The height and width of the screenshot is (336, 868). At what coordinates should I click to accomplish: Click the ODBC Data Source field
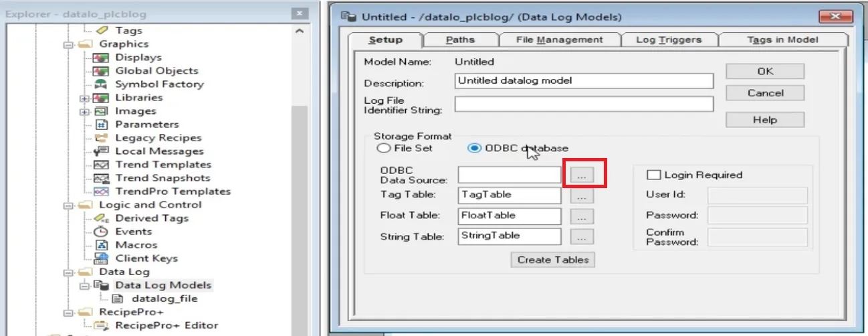tap(510, 175)
